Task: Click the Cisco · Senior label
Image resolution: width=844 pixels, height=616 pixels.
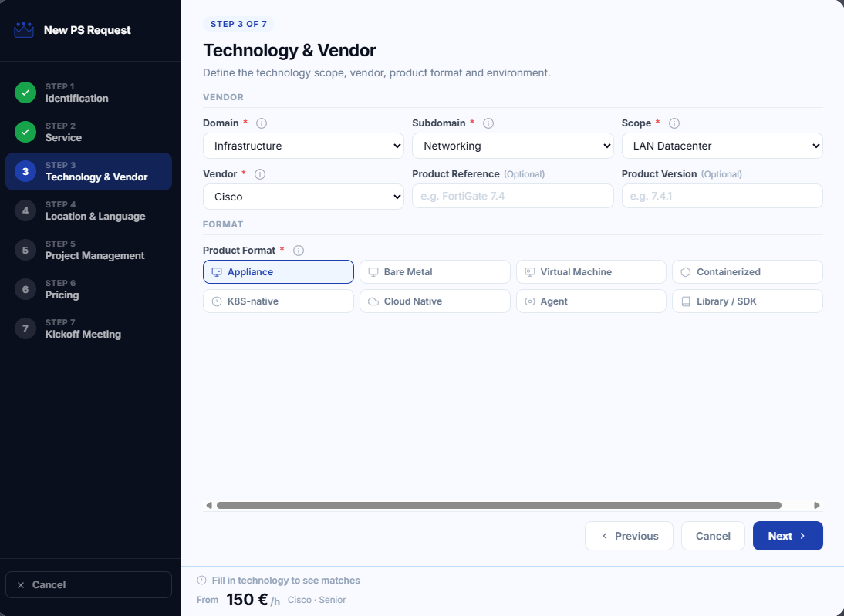Action: [x=316, y=600]
